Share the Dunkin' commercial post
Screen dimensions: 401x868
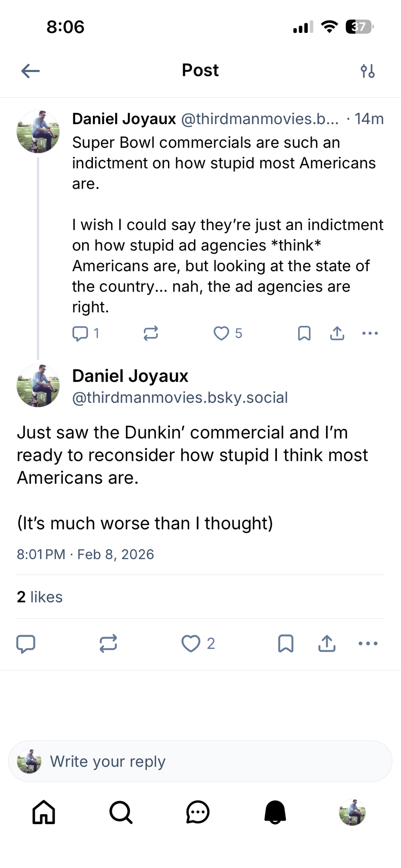point(327,644)
